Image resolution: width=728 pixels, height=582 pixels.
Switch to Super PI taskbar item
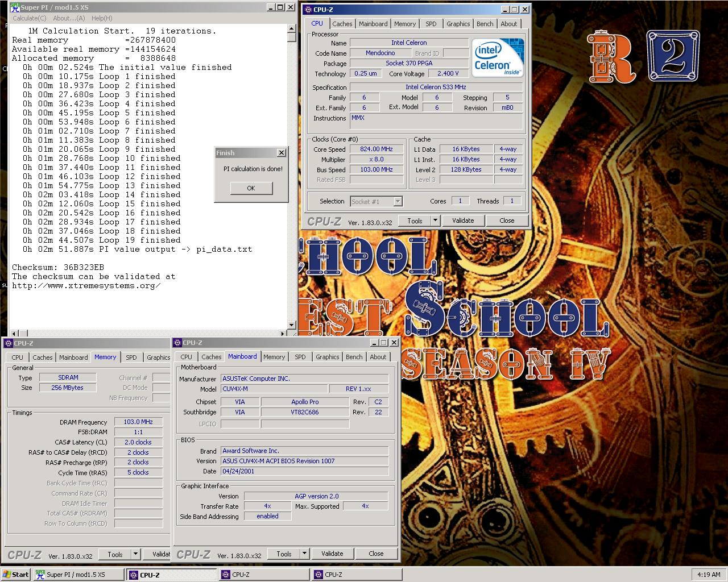click(78, 575)
